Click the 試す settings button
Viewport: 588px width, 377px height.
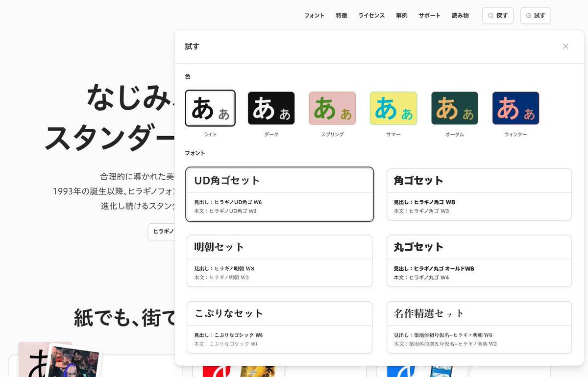(536, 16)
